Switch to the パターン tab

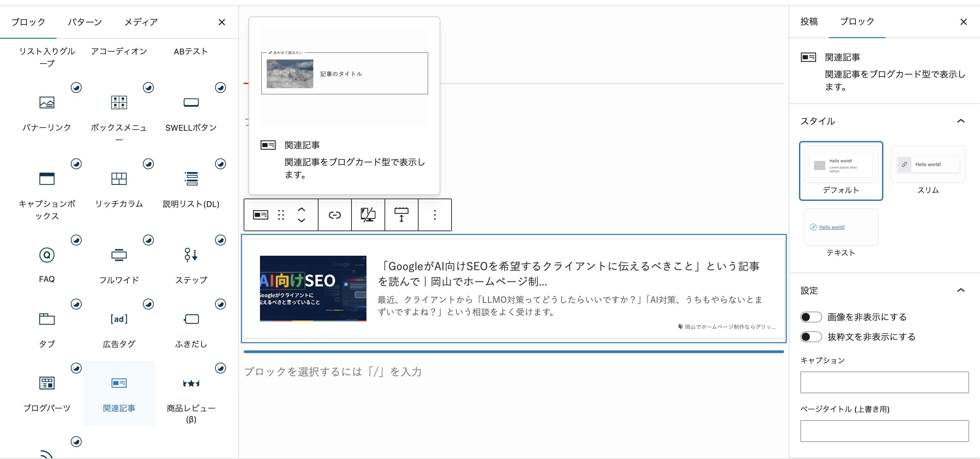85,22
